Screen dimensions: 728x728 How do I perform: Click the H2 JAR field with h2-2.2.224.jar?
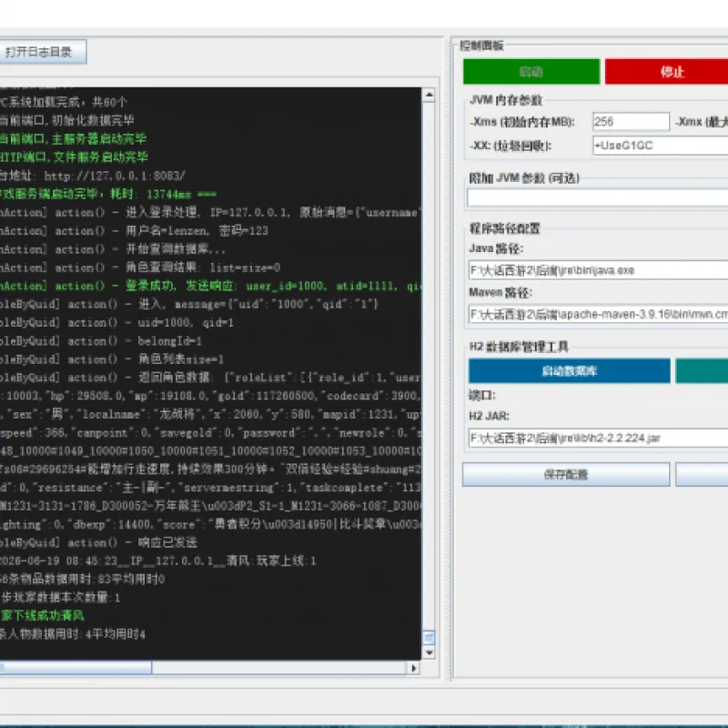click(x=599, y=438)
